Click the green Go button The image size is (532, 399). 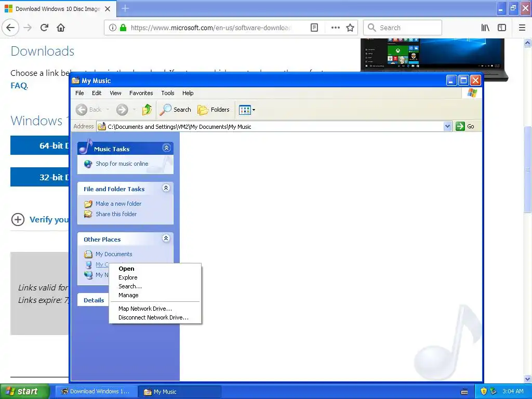tap(465, 126)
